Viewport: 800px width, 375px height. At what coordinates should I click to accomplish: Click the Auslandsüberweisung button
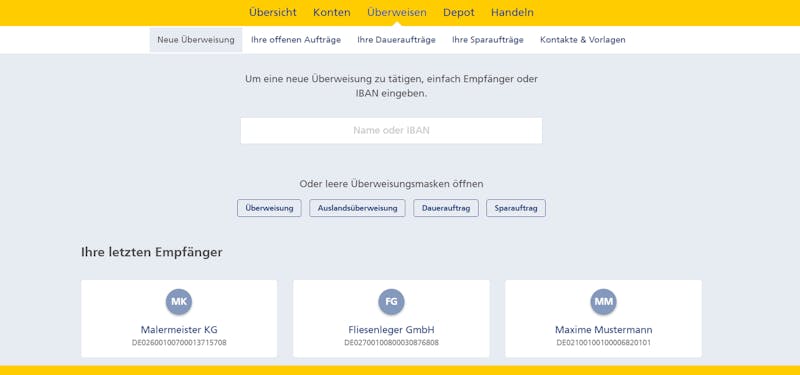point(357,208)
